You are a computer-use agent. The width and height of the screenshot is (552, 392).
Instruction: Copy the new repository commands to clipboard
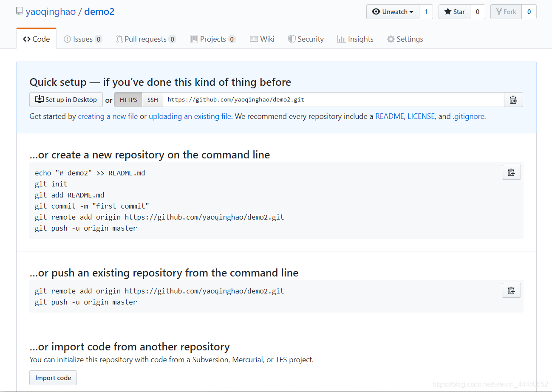(511, 172)
